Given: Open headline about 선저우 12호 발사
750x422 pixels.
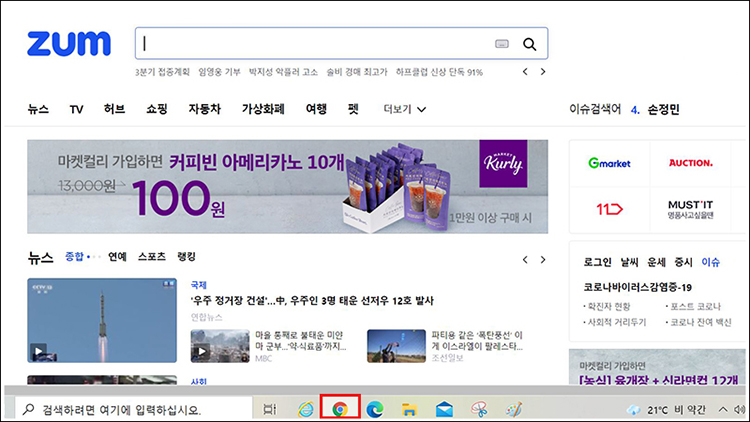Looking at the screenshot, I should [312, 301].
